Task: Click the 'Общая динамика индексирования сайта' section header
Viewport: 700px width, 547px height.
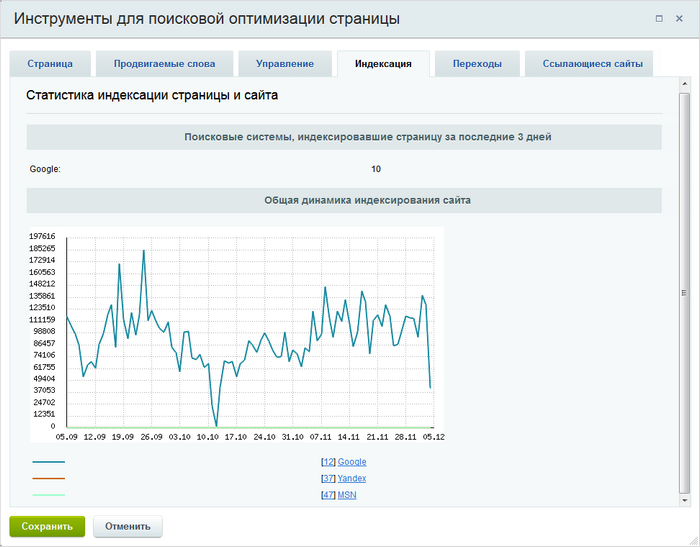Action: pos(344,200)
